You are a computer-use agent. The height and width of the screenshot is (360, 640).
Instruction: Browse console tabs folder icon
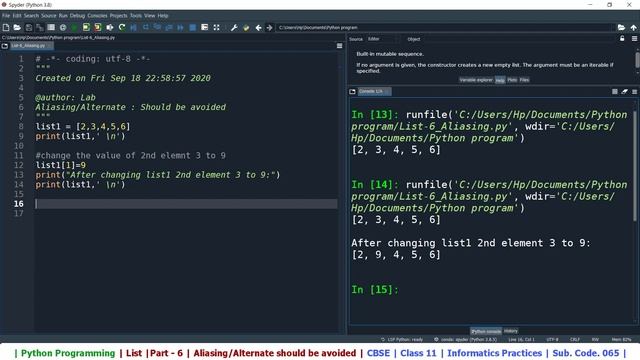tap(353, 91)
